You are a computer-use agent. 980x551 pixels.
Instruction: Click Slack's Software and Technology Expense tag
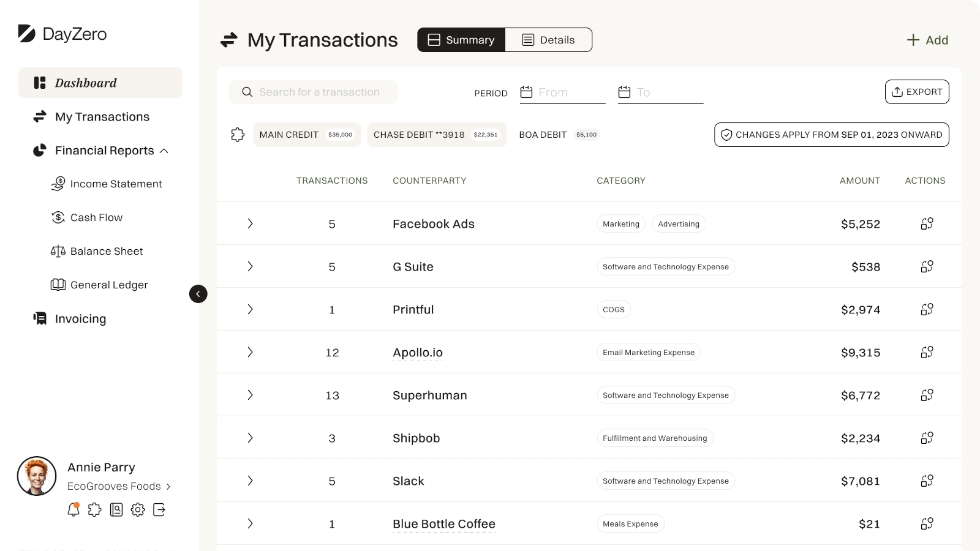(x=666, y=481)
